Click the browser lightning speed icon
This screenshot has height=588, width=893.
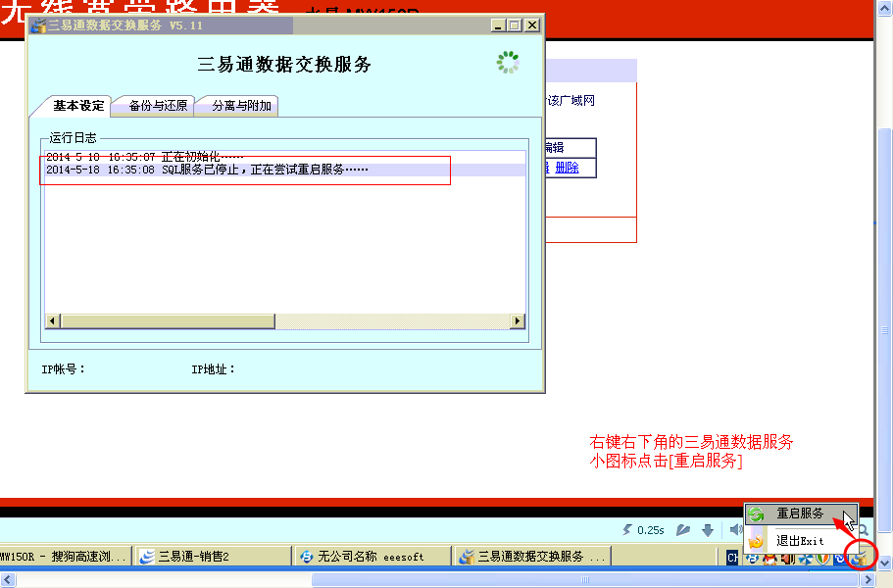tap(627, 530)
